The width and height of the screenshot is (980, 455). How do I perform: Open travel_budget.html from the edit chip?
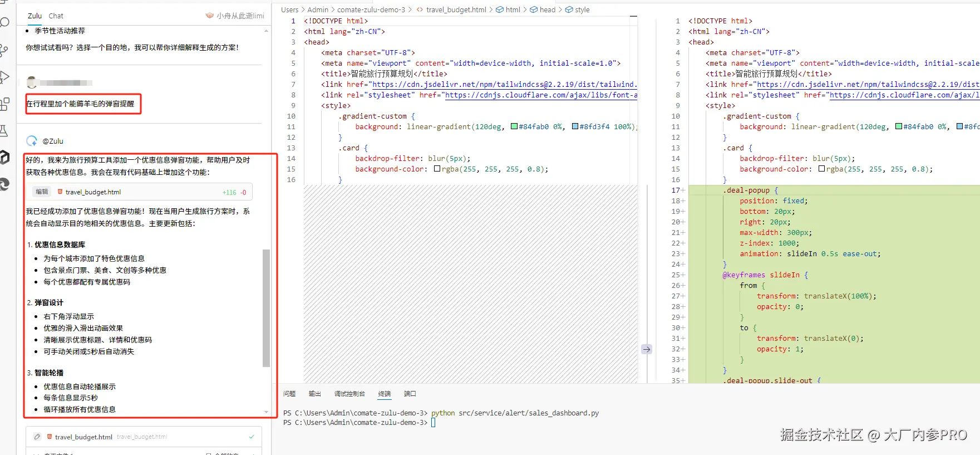(93, 192)
